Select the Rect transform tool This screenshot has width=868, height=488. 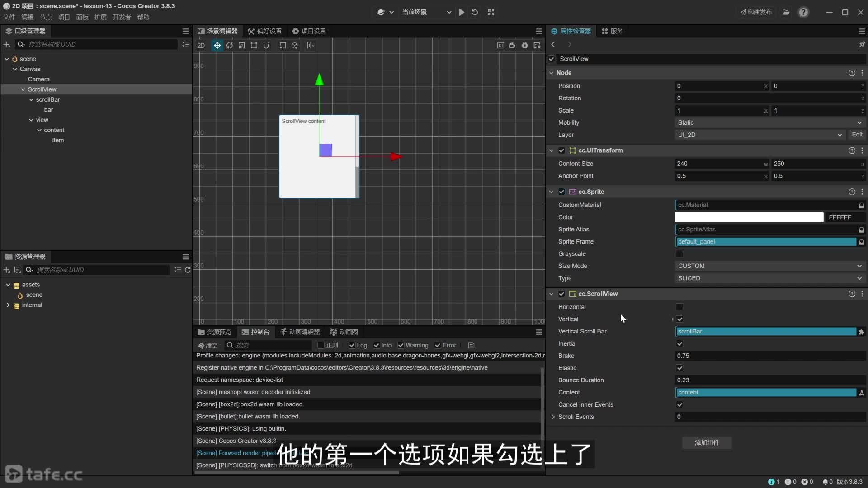click(254, 45)
